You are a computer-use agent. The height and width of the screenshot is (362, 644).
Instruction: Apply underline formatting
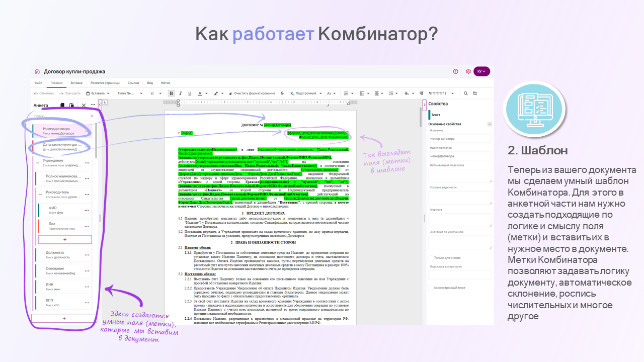pos(190,93)
